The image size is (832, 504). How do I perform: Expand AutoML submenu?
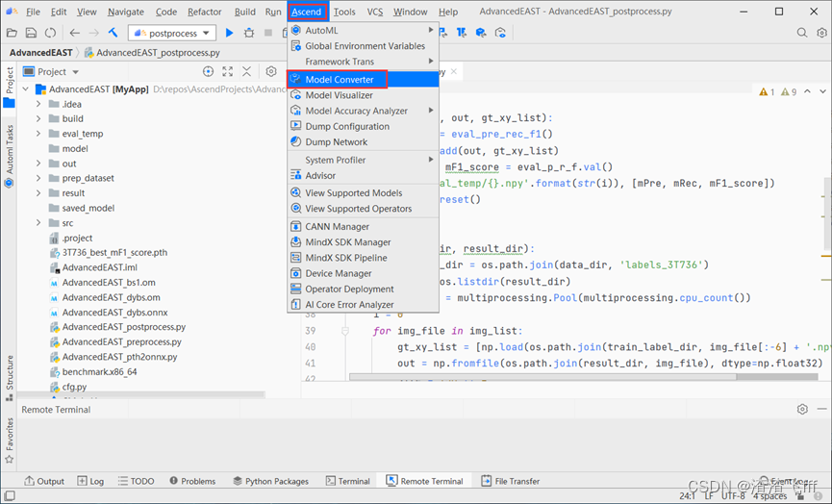363,30
